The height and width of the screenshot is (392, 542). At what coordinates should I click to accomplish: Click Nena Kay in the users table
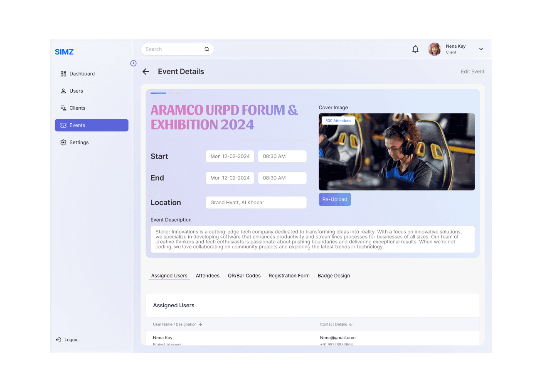point(163,338)
